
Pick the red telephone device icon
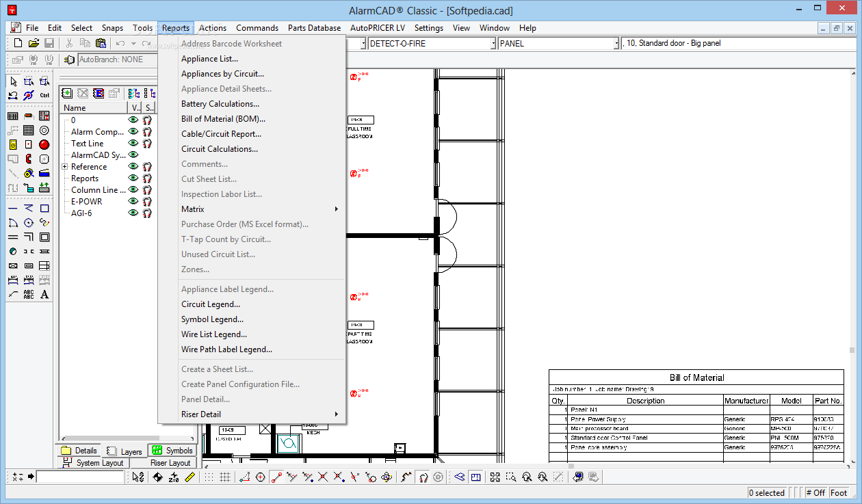29,159
